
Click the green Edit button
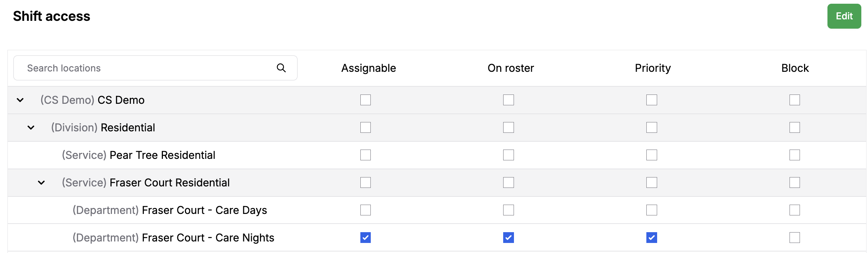pyautogui.click(x=844, y=16)
